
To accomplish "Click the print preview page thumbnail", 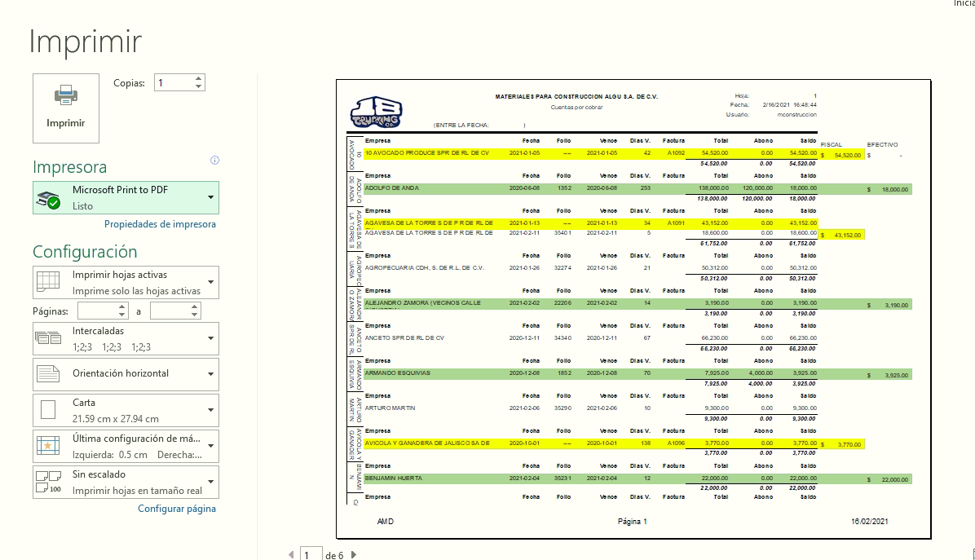I will click(633, 309).
